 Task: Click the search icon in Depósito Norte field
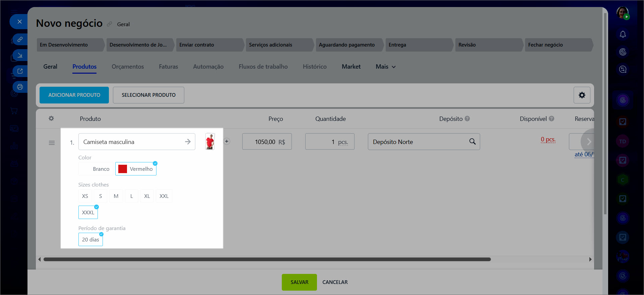click(472, 142)
